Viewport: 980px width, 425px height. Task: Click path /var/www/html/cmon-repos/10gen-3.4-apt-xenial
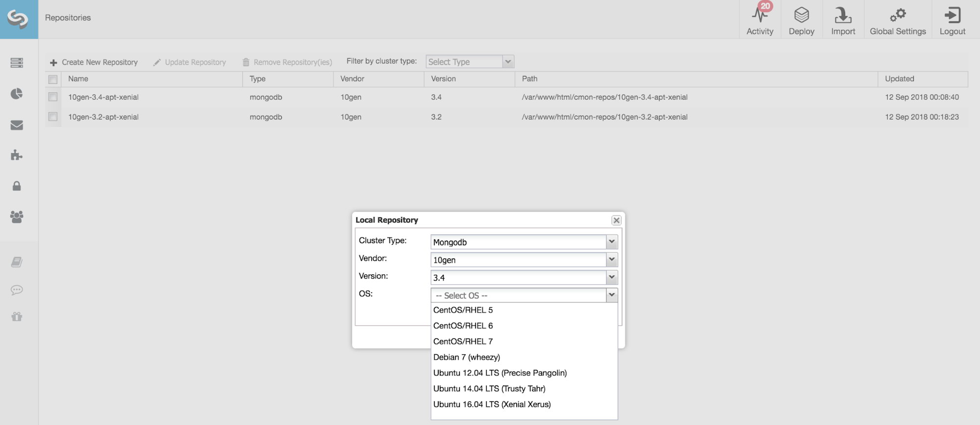[604, 97]
